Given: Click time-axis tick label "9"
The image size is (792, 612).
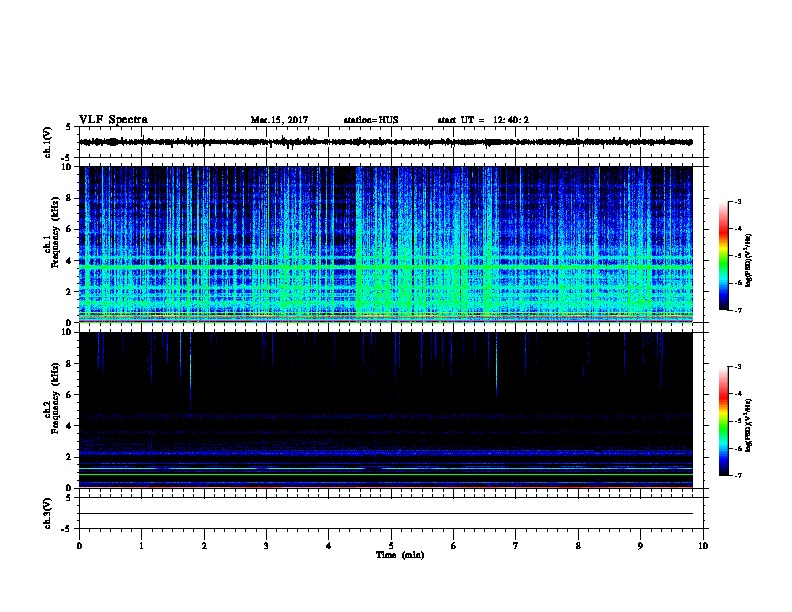Looking at the screenshot, I should (640, 546).
